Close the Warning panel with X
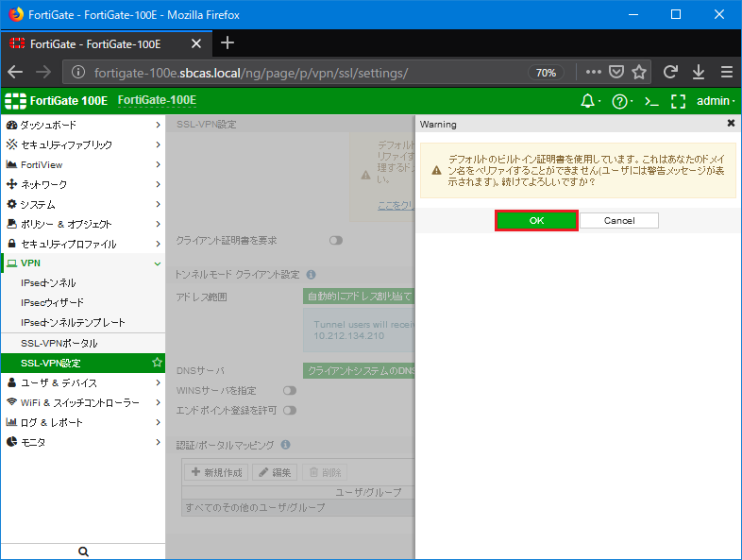The height and width of the screenshot is (560, 742). tap(731, 123)
